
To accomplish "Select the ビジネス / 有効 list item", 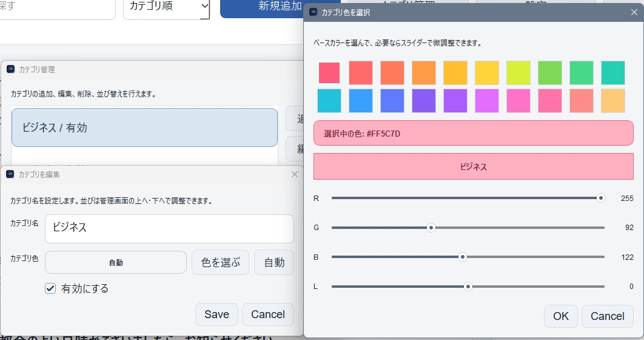I will click(144, 127).
